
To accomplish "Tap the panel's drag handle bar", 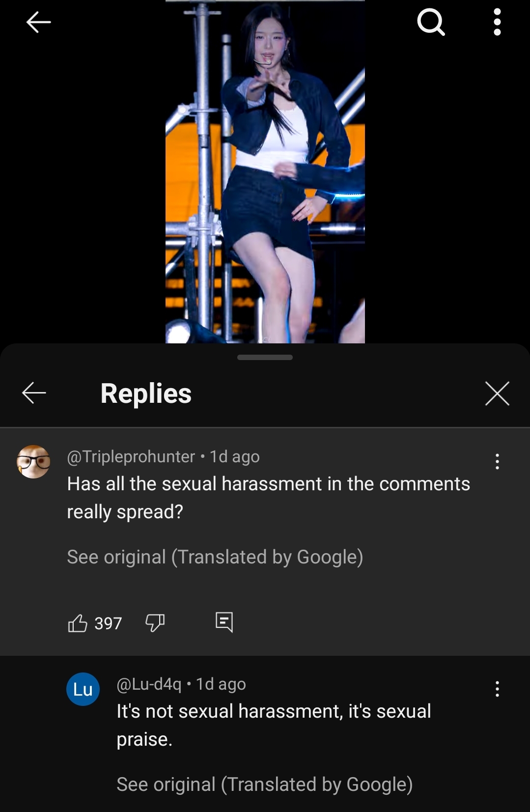I will [265, 357].
